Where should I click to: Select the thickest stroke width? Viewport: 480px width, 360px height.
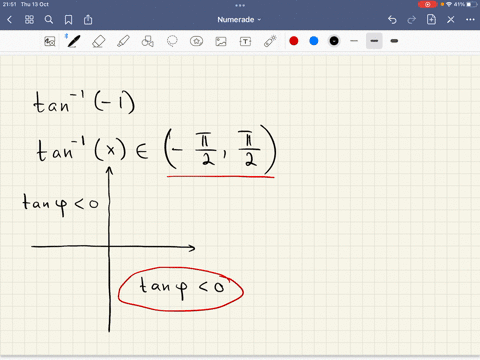pyautogui.click(x=394, y=41)
